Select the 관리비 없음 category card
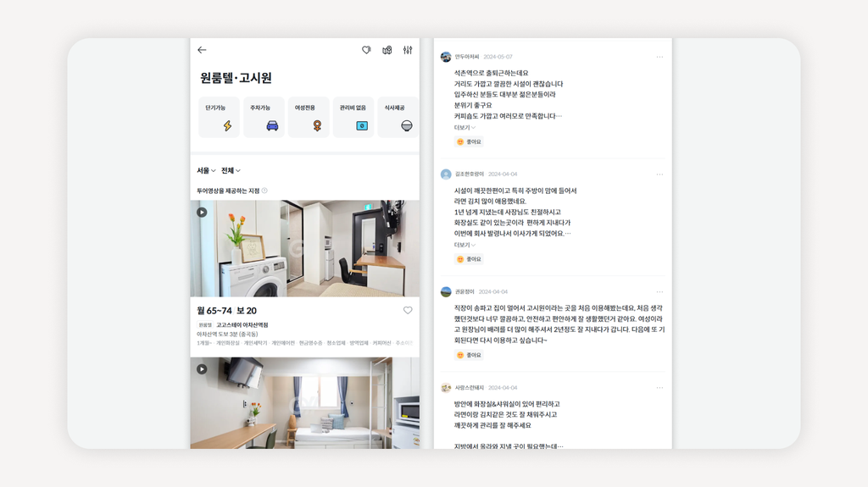Image resolution: width=868 pixels, height=487 pixels. (x=353, y=117)
